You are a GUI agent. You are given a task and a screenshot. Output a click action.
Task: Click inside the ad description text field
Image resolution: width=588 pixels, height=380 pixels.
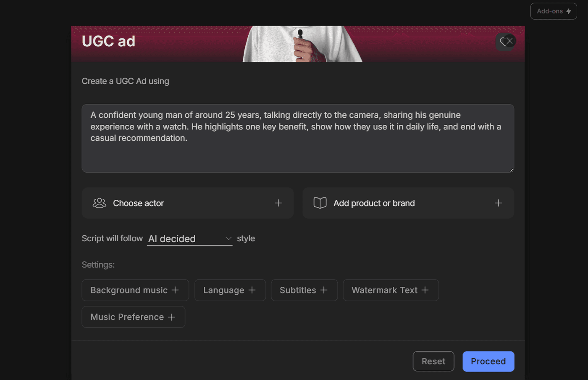tap(298, 139)
